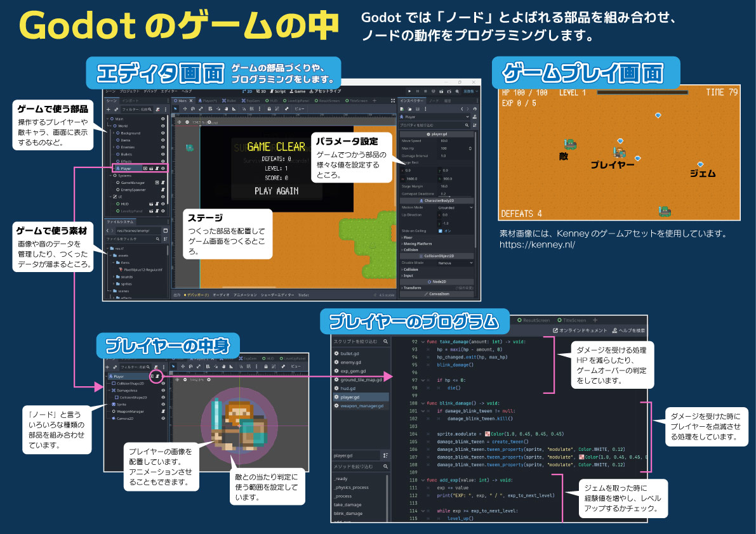Toggle the eye icon on Enemies node
Viewport: 756px width, 534px height.
(x=163, y=147)
